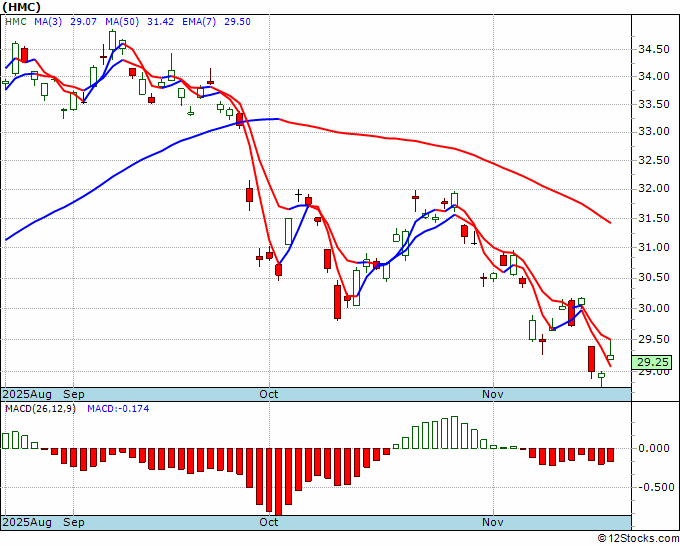
Task: Click the Nov label on MACD axis
Action: point(493,522)
